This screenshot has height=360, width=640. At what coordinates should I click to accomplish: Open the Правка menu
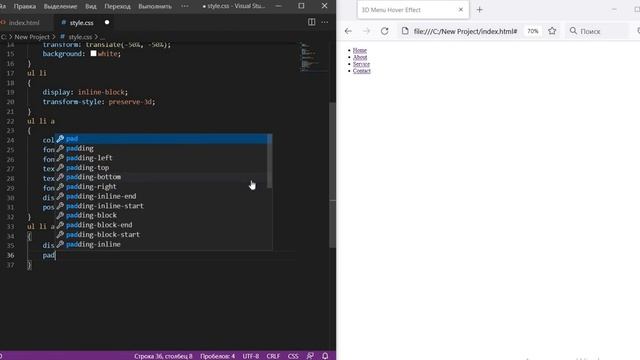click(x=25, y=6)
